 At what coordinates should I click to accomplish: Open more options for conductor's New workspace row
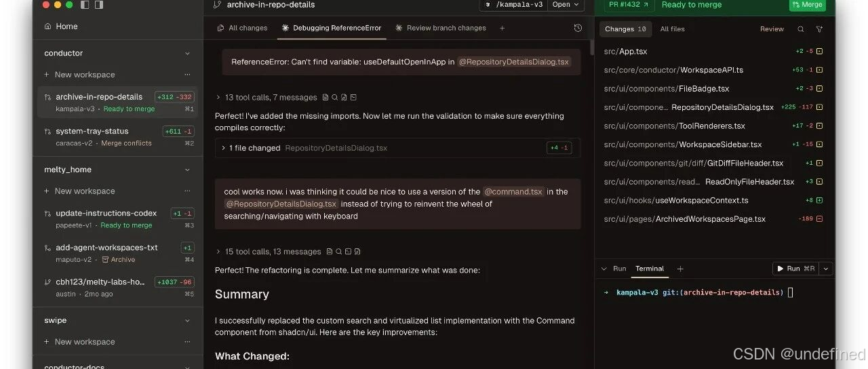[188, 75]
